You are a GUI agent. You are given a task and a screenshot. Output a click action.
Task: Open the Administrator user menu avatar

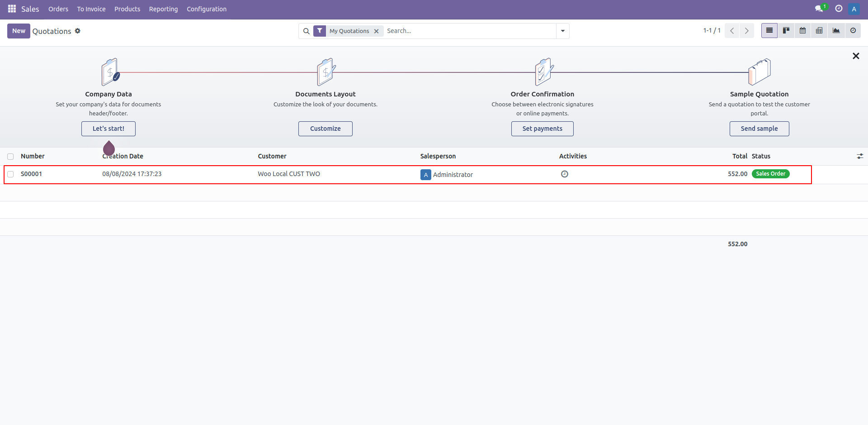coord(854,9)
